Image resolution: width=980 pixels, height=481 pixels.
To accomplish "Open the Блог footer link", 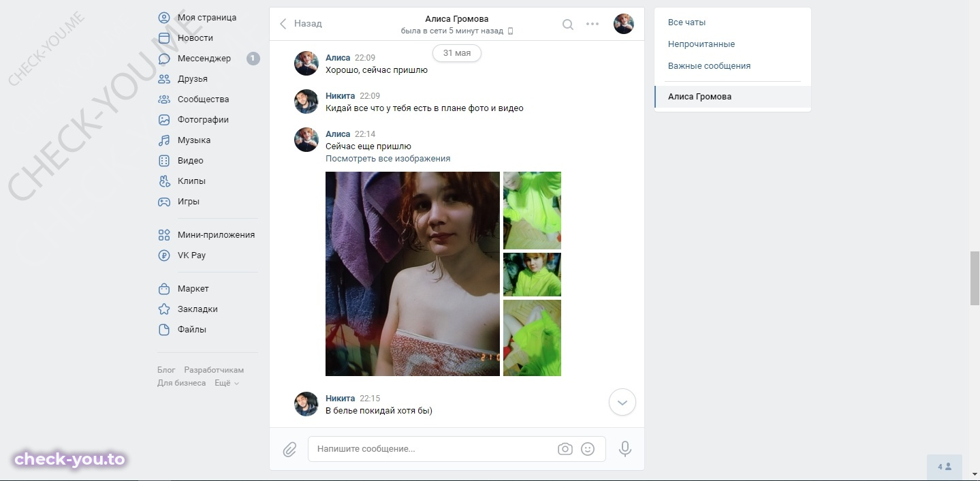I will [x=166, y=370].
